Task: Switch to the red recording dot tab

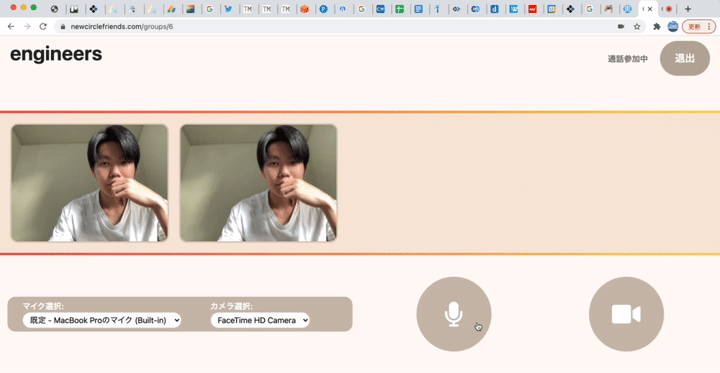Action: tap(669, 9)
